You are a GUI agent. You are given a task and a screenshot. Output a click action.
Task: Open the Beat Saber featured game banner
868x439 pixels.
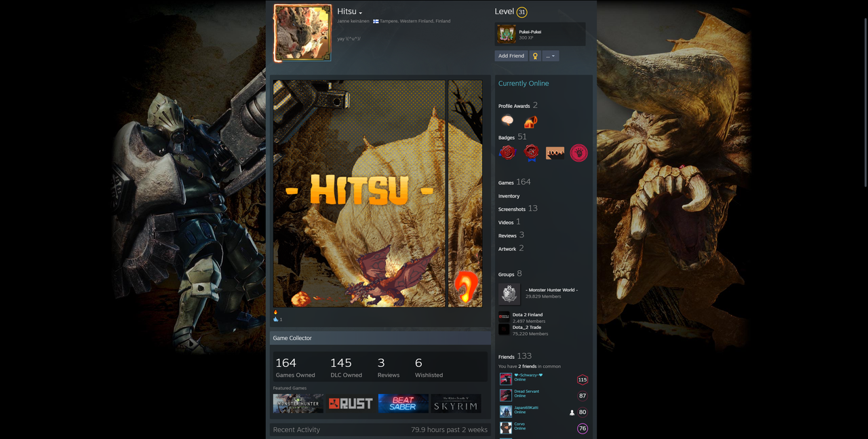coord(403,404)
